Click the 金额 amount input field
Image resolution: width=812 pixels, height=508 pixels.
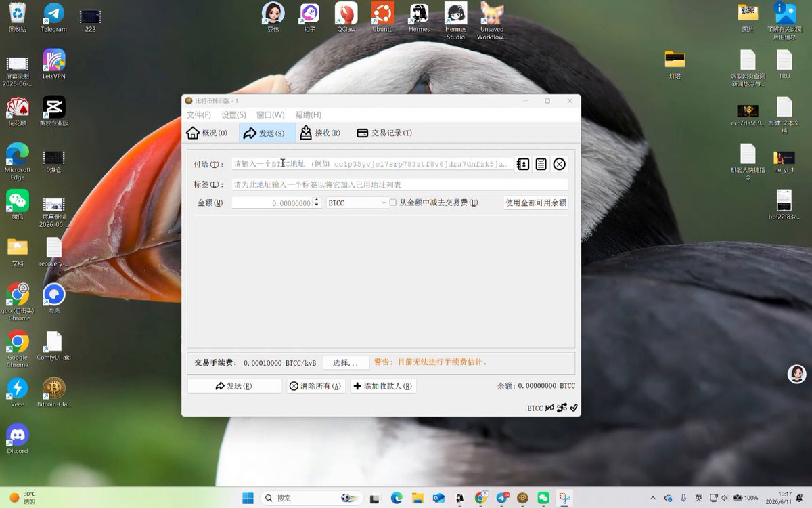click(x=272, y=203)
